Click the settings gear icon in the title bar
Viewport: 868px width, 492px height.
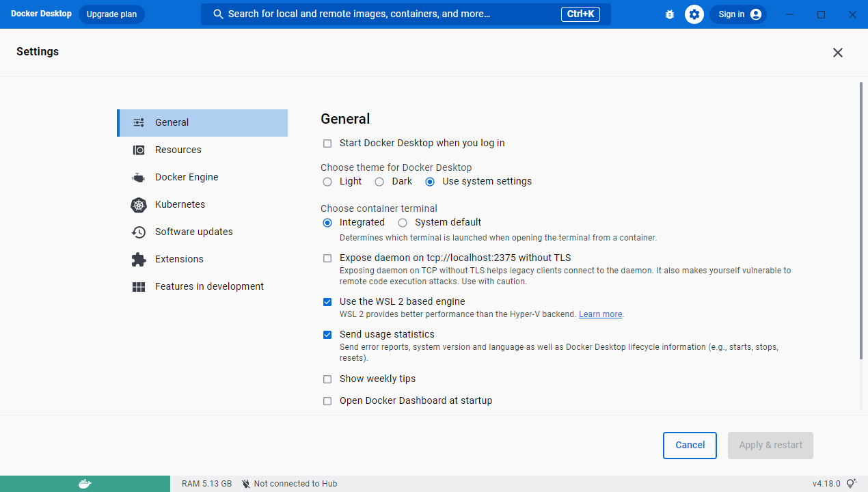pyautogui.click(x=694, y=14)
